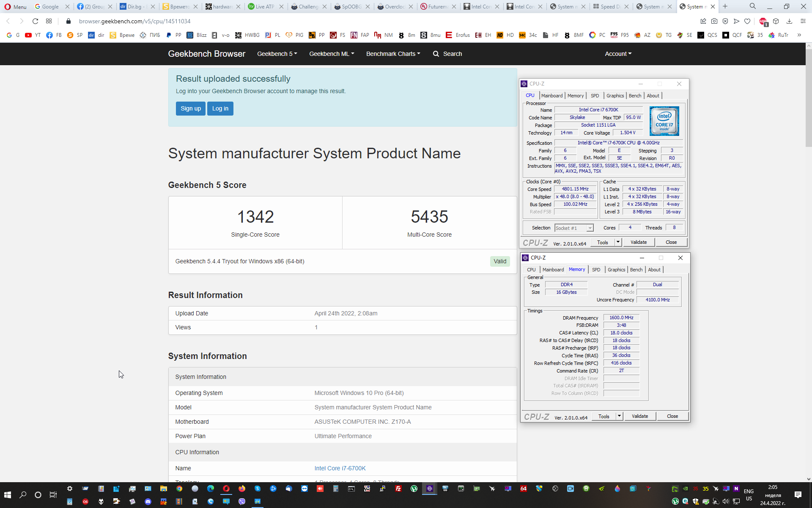
Task: Switch to Memory tab in top CPU-Z window
Action: (576, 96)
